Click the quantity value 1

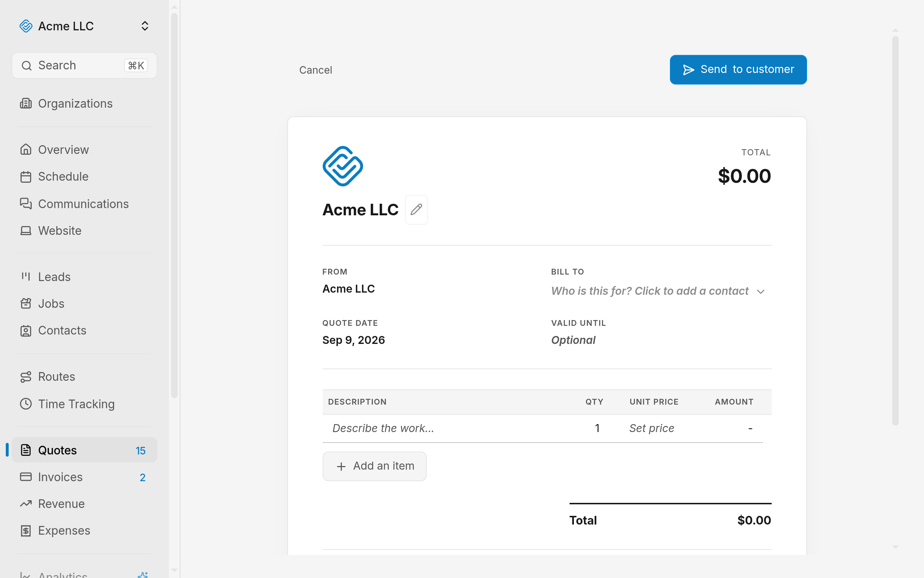click(x=597, y=428)
